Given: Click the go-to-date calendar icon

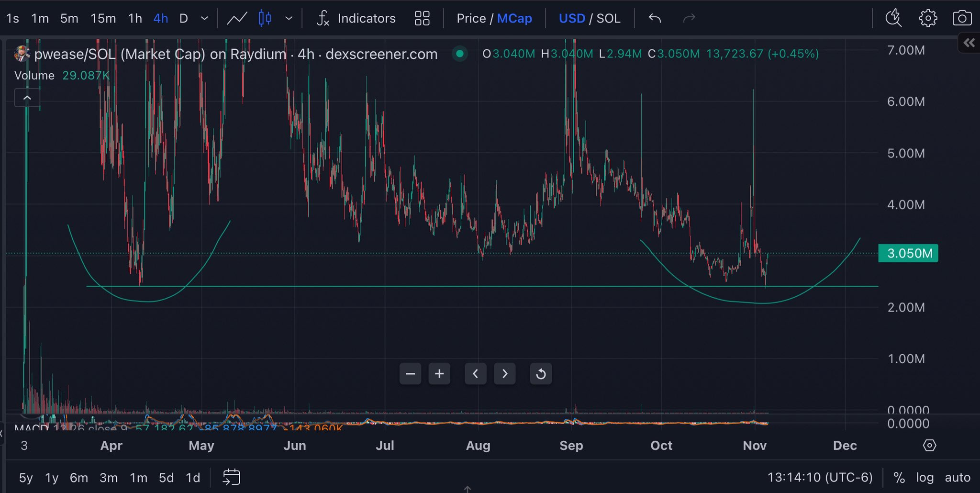Looking at the screenshot, I should click(x=232, y=477).
